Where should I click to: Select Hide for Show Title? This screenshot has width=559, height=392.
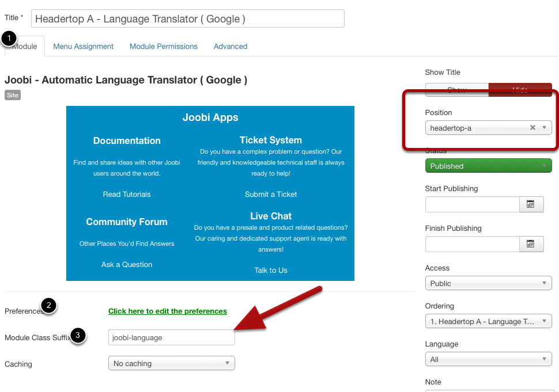pyautogui.click(x=520, y=90)
